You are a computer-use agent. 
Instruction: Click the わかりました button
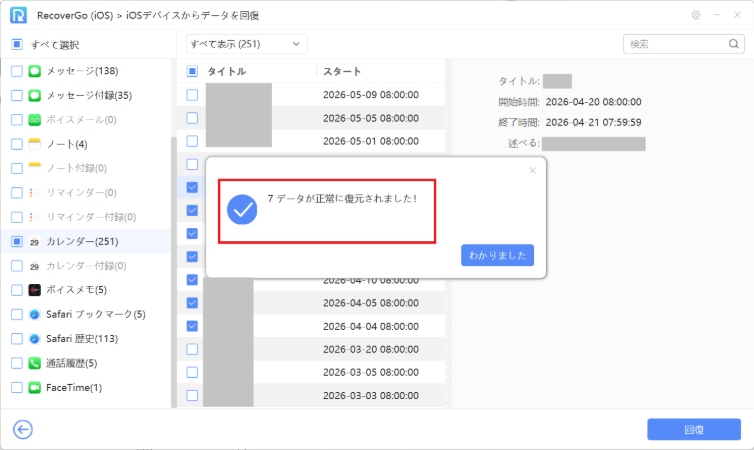(497, 255)
